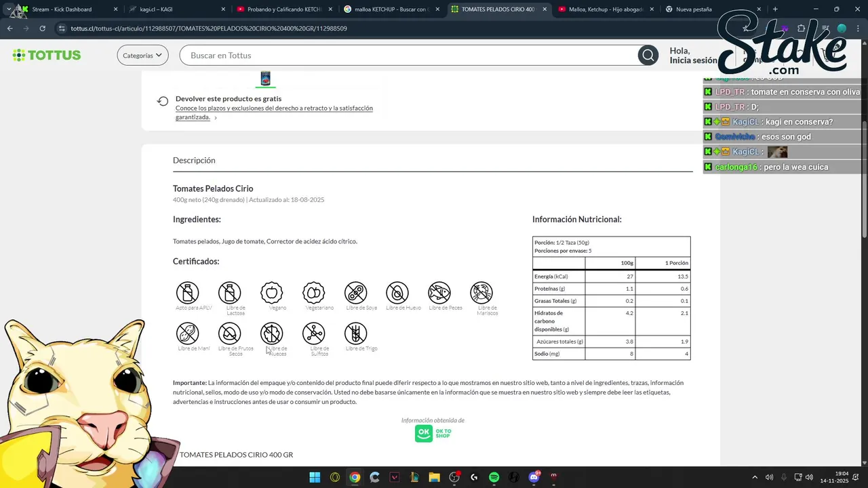Click the 1 Porción column header
This screenshot has height=488, width=868.
tap(677, 263)
